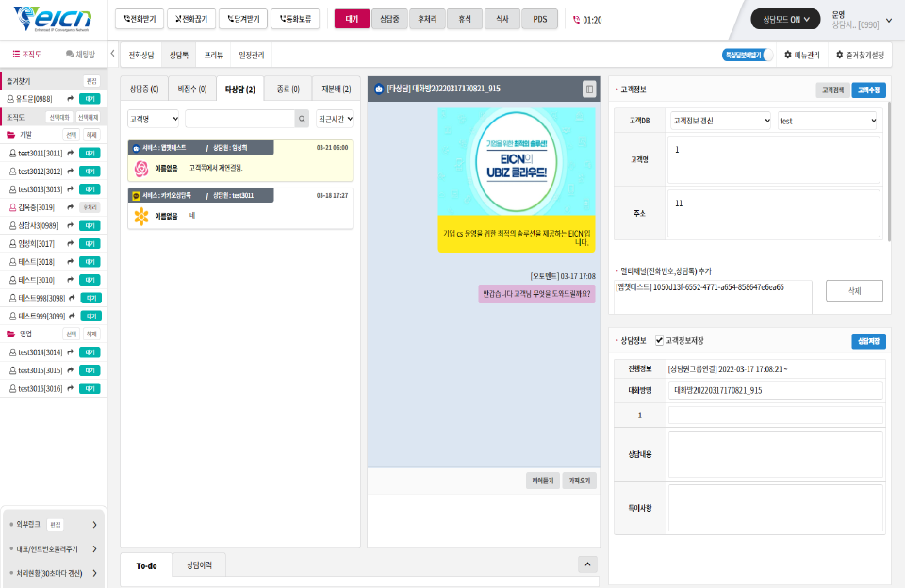Click the search magnifier icon in chat list
This screenshot has height=588, width=905.
[x=302, y=119]
